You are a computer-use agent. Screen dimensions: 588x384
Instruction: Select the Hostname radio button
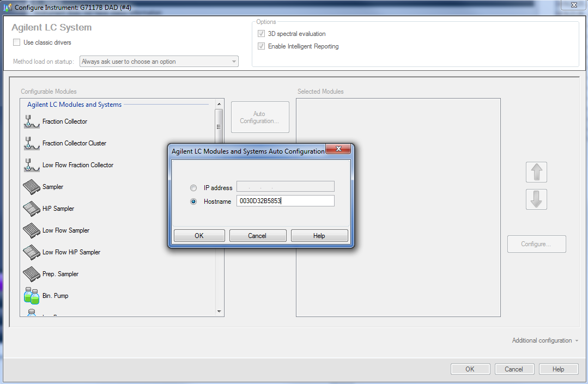pyautogui.click(x=193, y=202)
